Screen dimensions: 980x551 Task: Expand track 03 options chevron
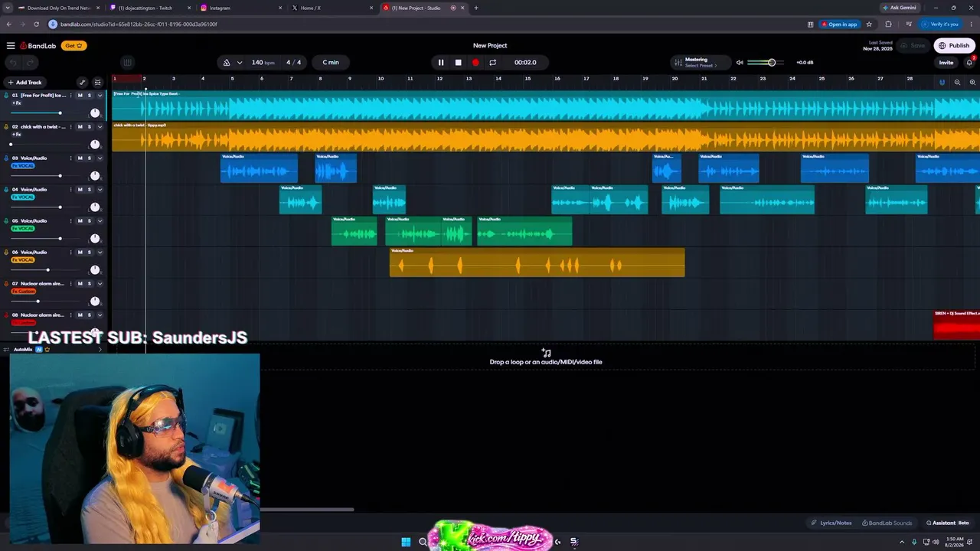(100, 158)
